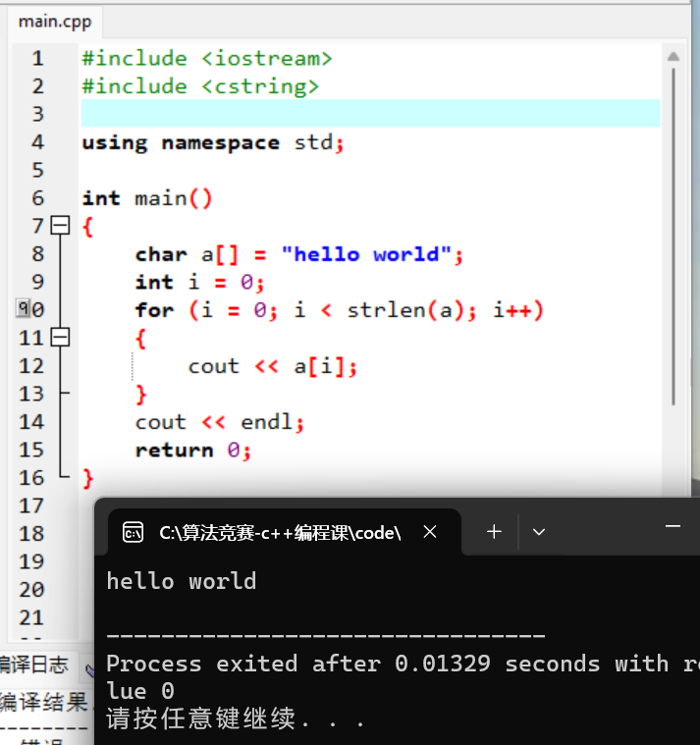
Task: Click line number 1 in the gutter
Action: point(38,59)
